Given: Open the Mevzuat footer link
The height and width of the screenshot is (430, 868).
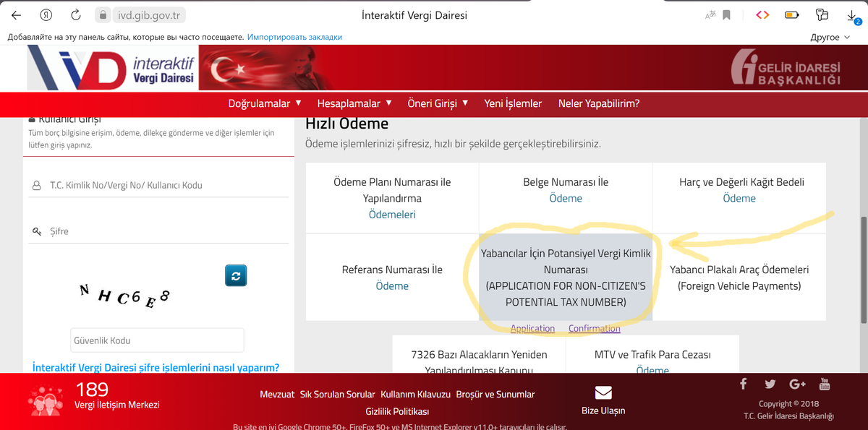Looking at the screenshot, I should coord(277,395).
